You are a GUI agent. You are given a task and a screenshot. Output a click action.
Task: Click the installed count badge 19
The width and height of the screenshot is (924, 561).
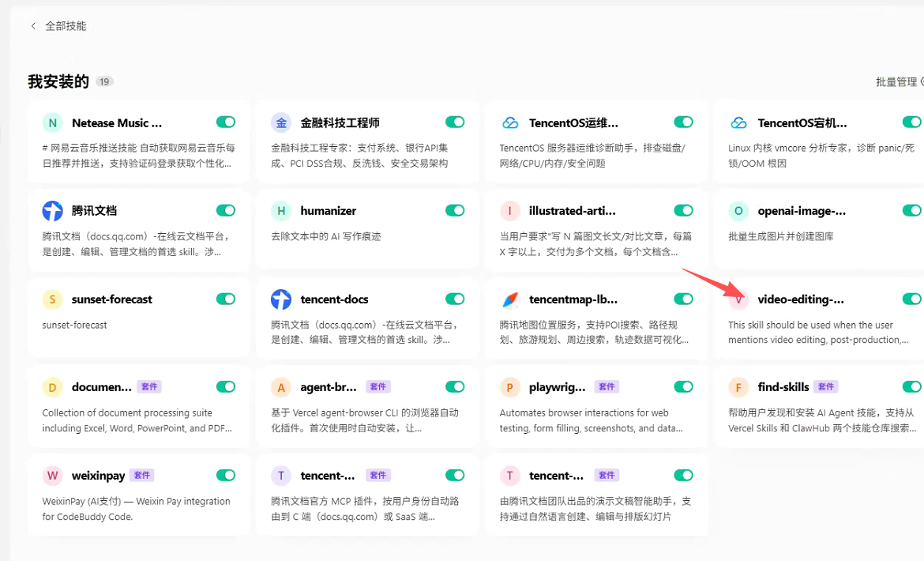pyautogui.click(x=104, y=82)
